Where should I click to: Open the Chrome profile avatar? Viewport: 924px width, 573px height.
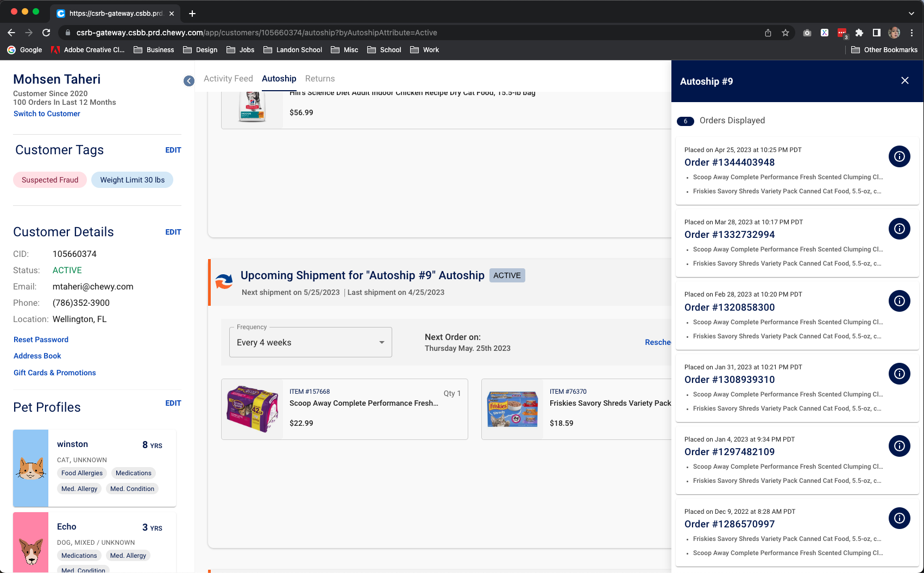(x=894, y=33)
